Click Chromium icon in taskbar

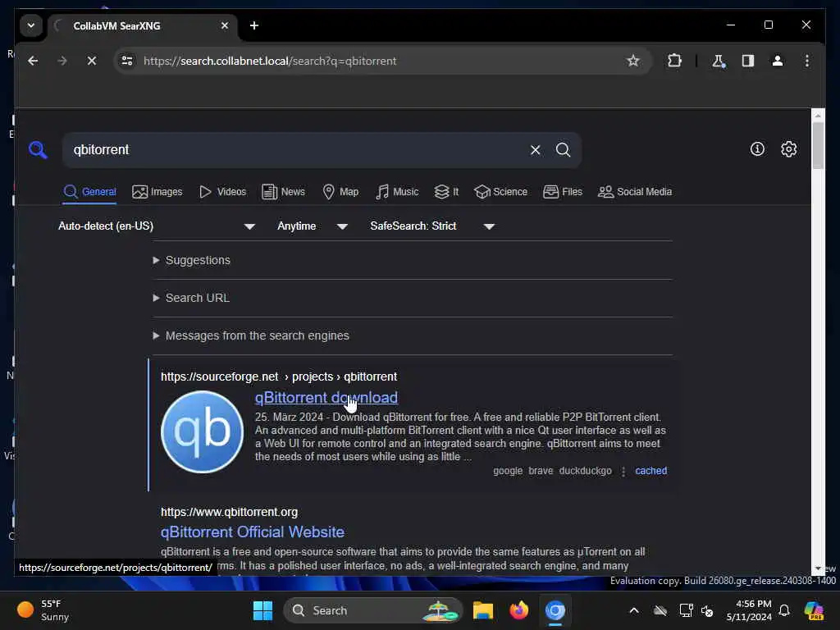[555, 610]
